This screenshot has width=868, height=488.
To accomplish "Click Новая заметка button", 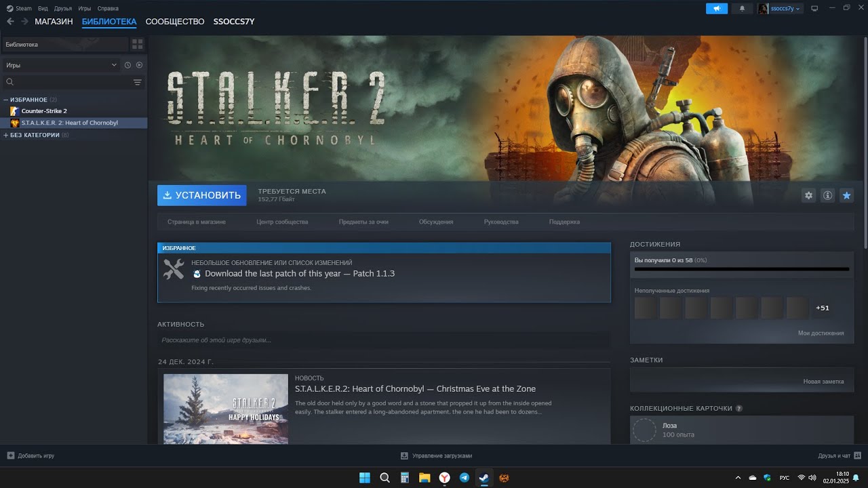I will tap(823, 382).
